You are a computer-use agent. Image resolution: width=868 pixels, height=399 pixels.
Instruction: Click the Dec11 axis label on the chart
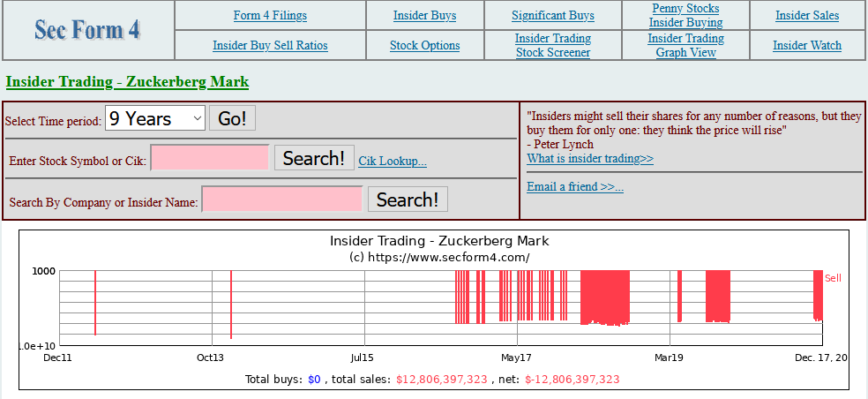click(x=57, y=358)
